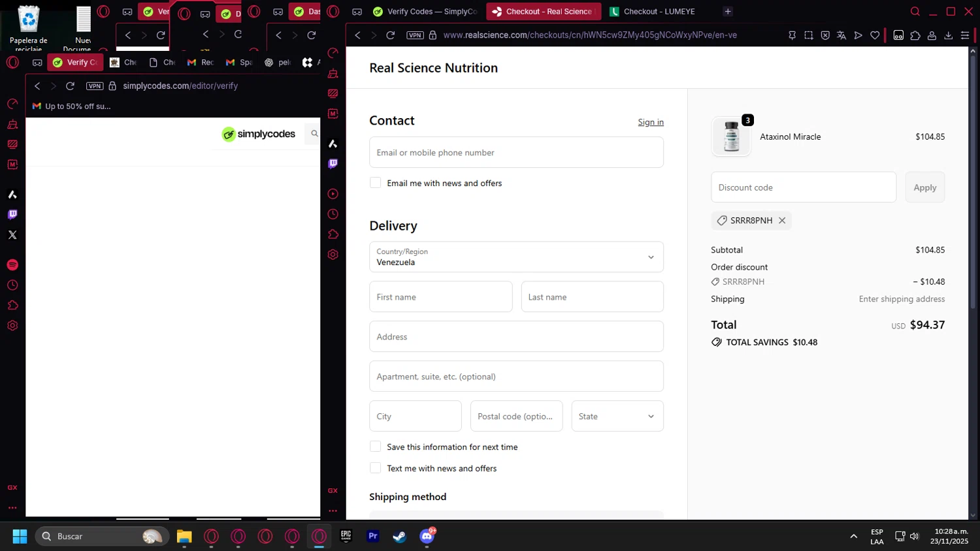Open Easy Setup sliders icon

(965, 35)
